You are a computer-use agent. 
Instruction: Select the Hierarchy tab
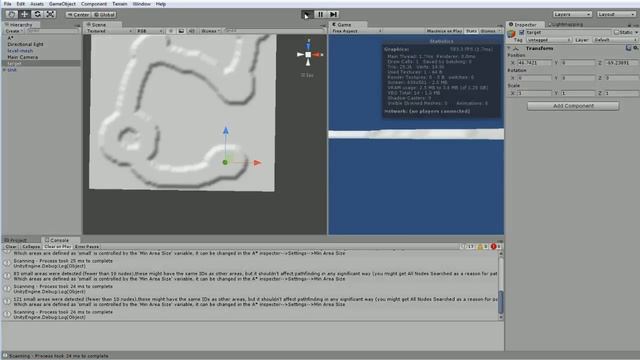pos(18,24)
